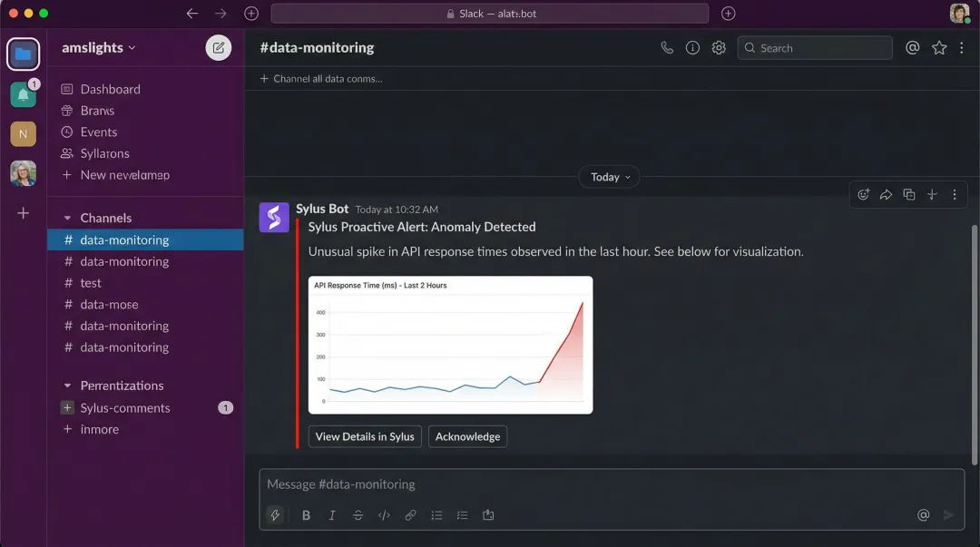Open the mention picker in the composer
This screenshot has width=980, height=547.
[x=923, y=514]
